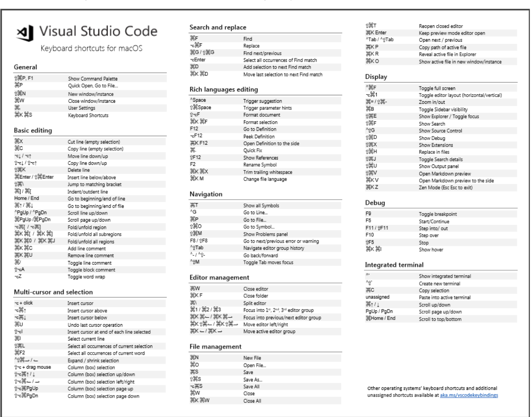The height and width of the screenshot is (417, 532).
Task: Click the 'Trigger suggestion' entry
Action: tap(262, 101)
